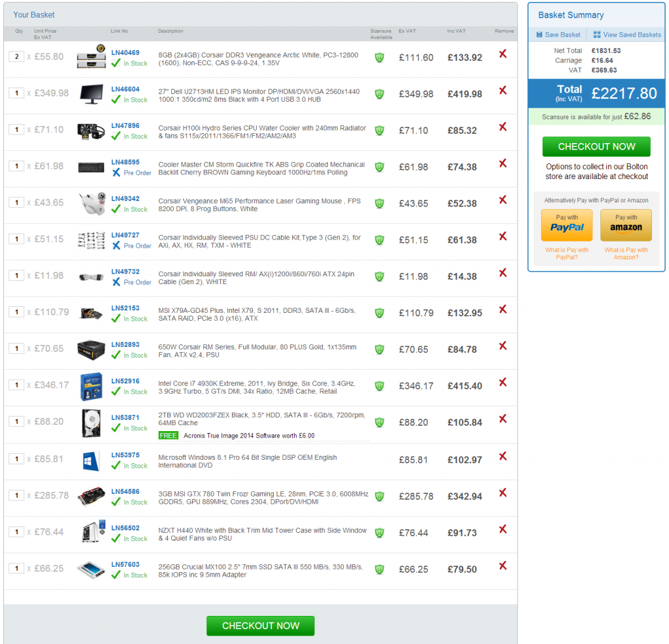Click Inc VAT price £419.98
The image size is (669, 644).
pos(465,94)
